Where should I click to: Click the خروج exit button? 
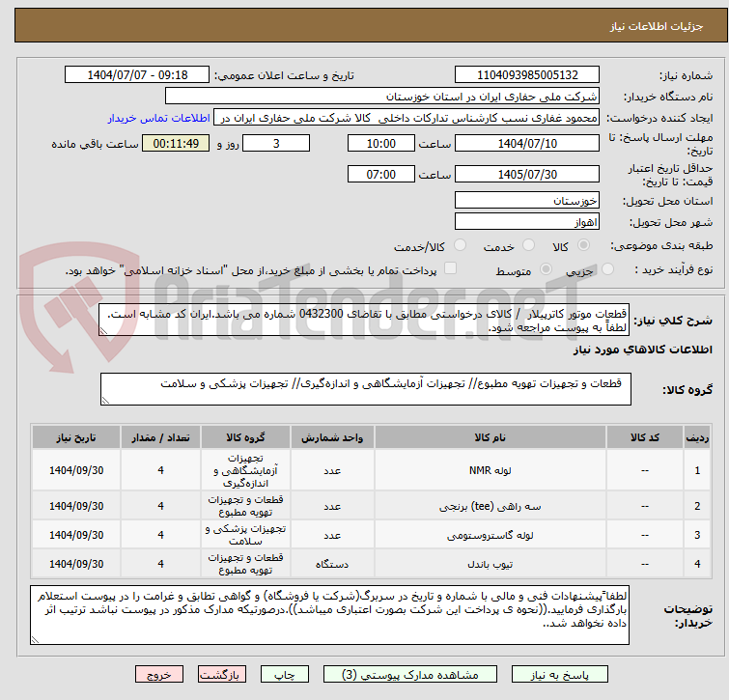tap(159, 675)
